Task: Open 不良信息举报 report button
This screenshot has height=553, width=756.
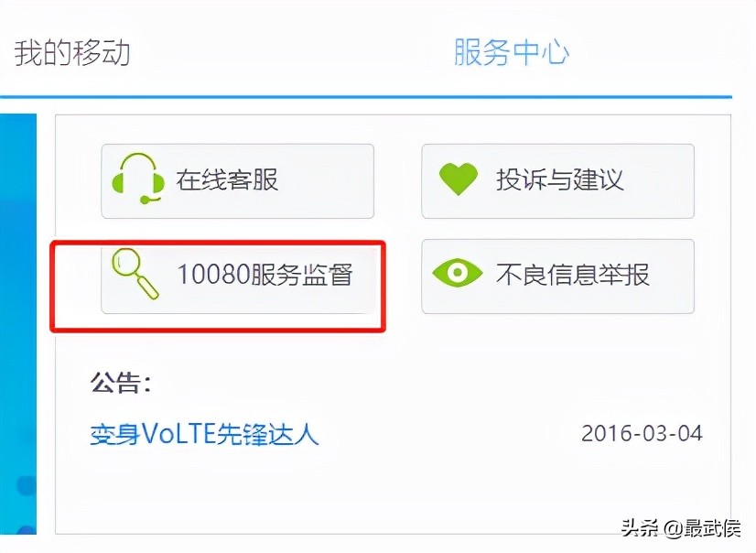Action: pos(557,276)
